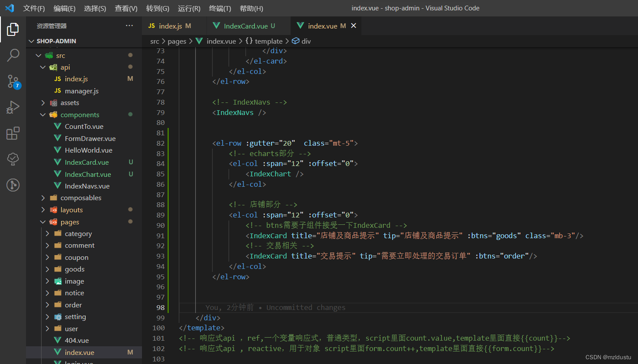Open the 帮助(H) menu

[251, 8]
